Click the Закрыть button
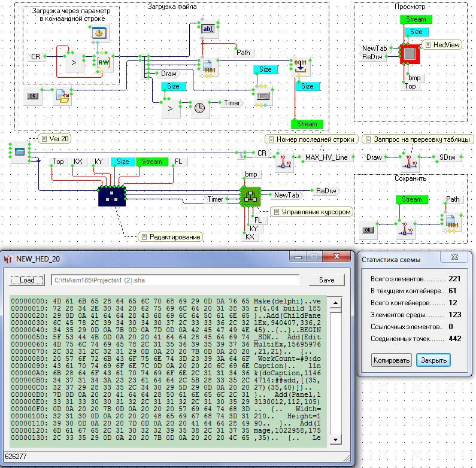The width and height of the screenshot is (476, 468). click(433, 360)
